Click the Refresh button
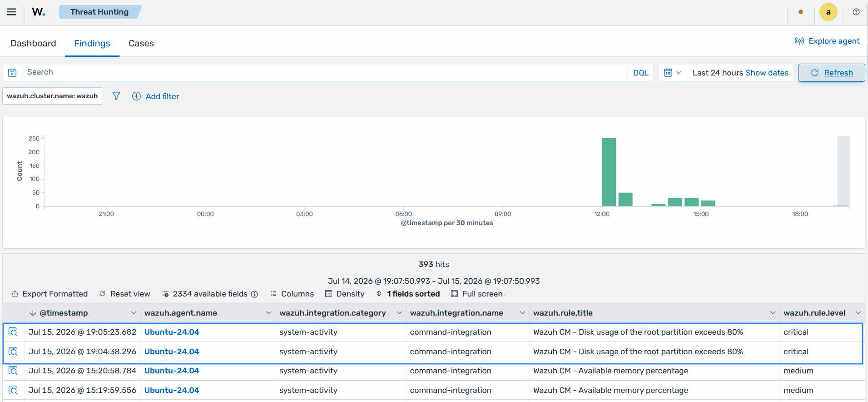This screenshot has width=868, height=402. pos(832,73)
